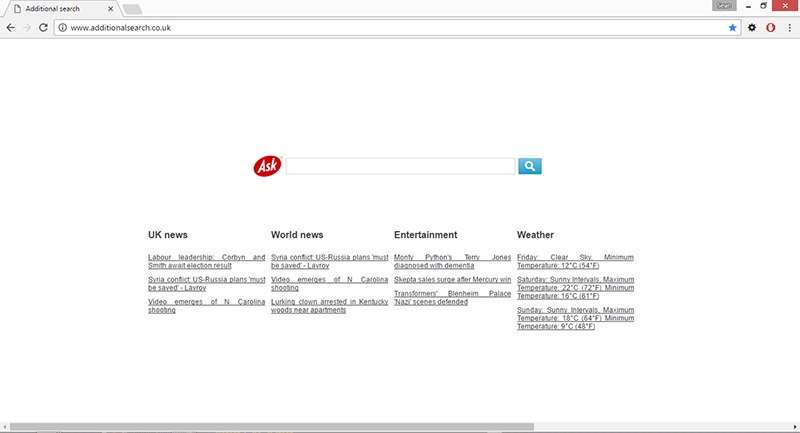Click the Weather heading
The width and height of the screenshot is (800, 433).
(535, 235)
